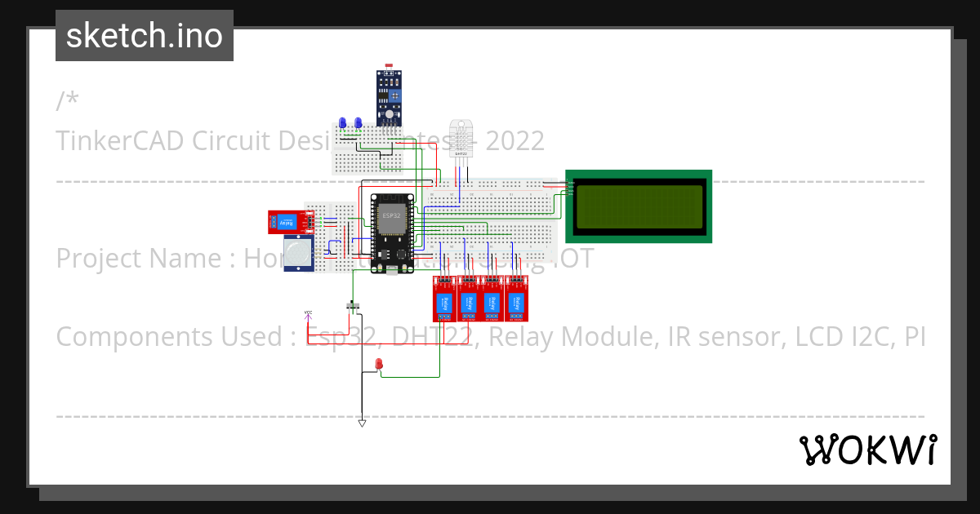Select the second relay module from the right
The image size is (980, 514).
click(x=493, y=300)
